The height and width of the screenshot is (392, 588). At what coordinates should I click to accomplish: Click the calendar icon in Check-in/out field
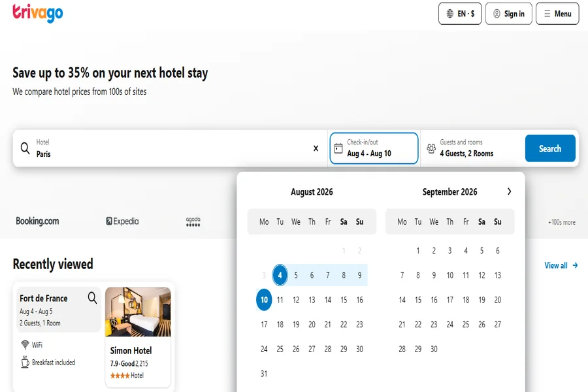338,148
